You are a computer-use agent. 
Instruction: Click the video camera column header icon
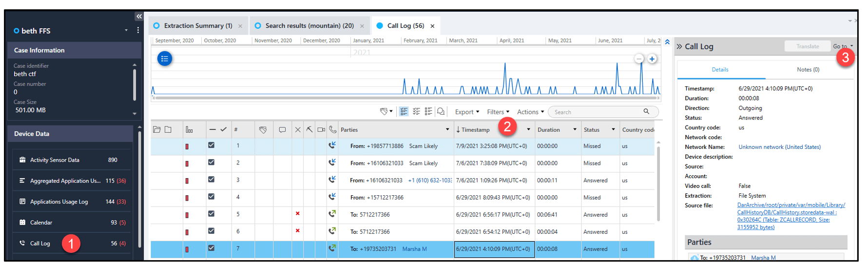[321, 130]
